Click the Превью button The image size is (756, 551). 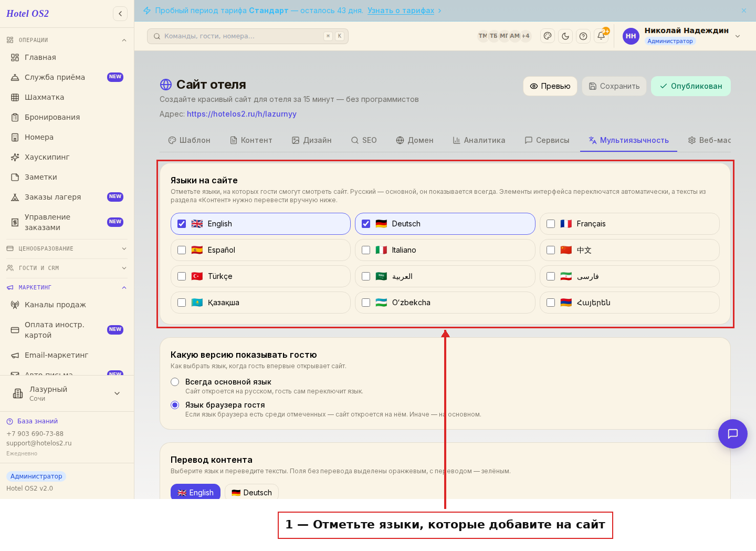pos(550,86)
